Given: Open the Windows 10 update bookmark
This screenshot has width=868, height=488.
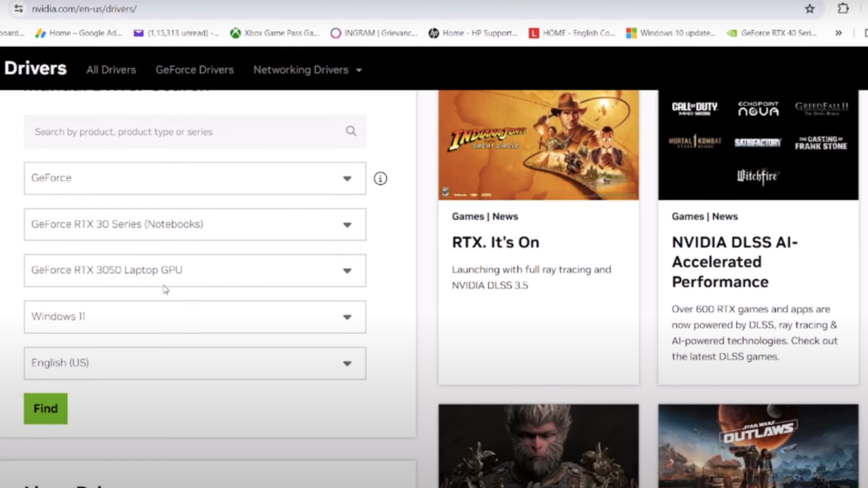Looking at the screenshot, I should (671, 33).
